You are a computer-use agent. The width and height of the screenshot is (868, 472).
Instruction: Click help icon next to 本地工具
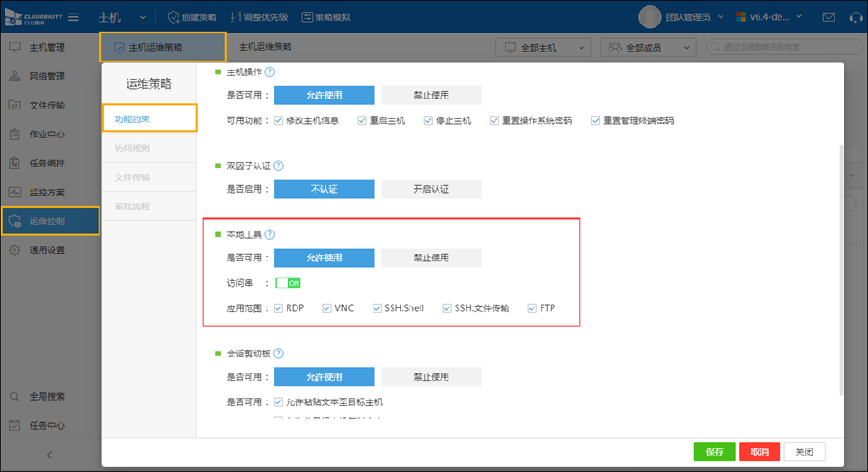[269, 235]
